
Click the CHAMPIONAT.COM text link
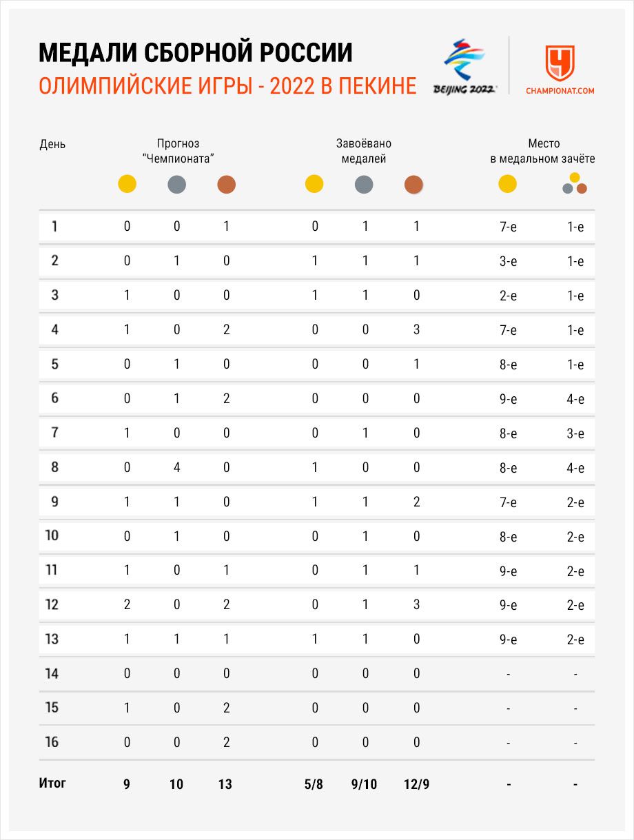pyautogui.click(x=560, y=90)
